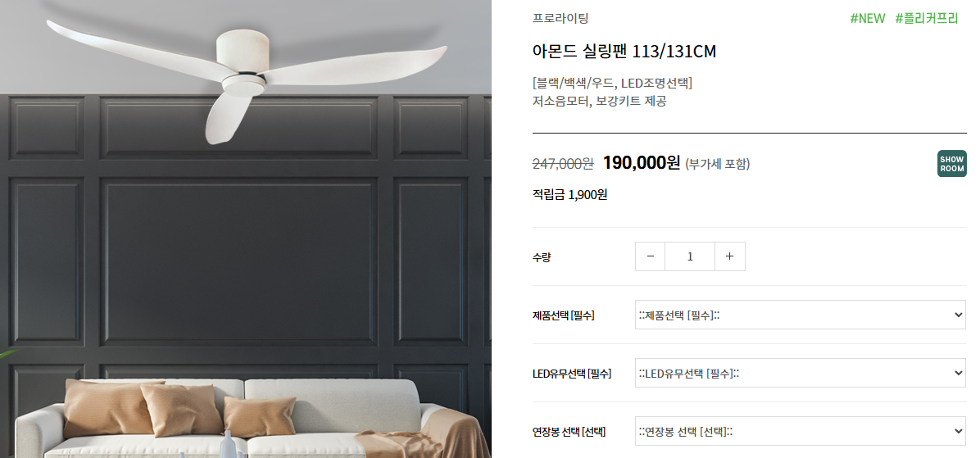Select the #플리커프리 hashtag
The image size is (980, 458).
[x=926, y=18]
